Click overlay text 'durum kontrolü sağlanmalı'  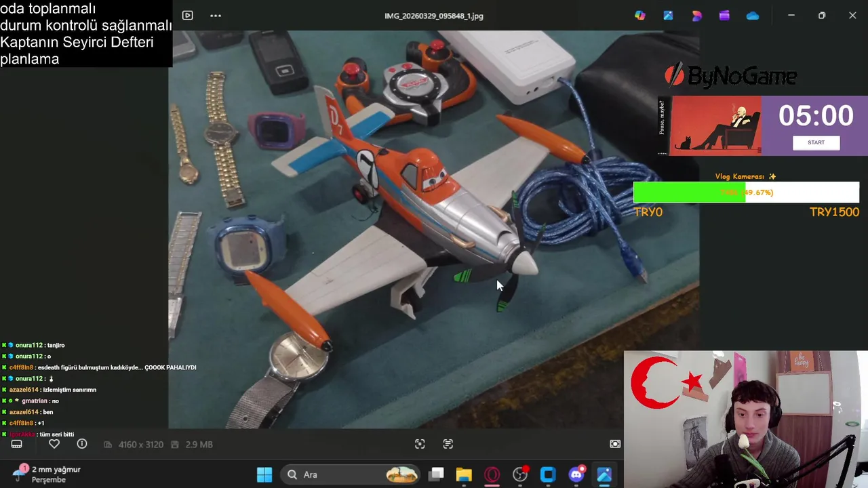[x=86, y=26]
